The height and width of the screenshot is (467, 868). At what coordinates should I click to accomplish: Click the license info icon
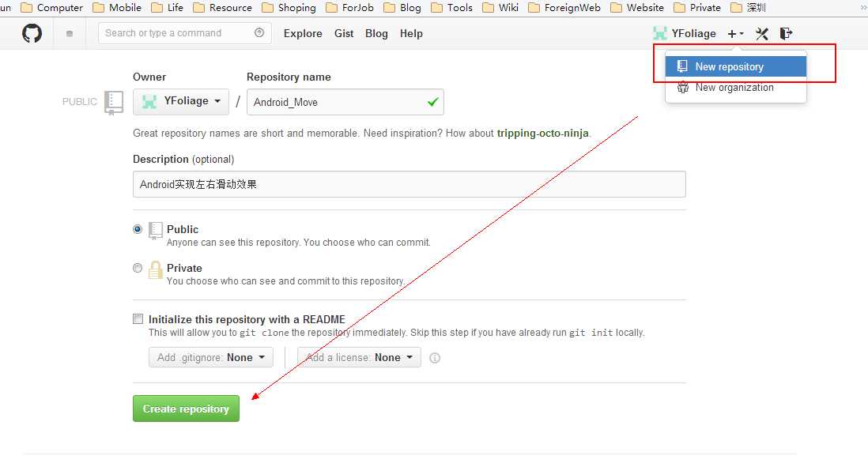click(x=435, y=358)
